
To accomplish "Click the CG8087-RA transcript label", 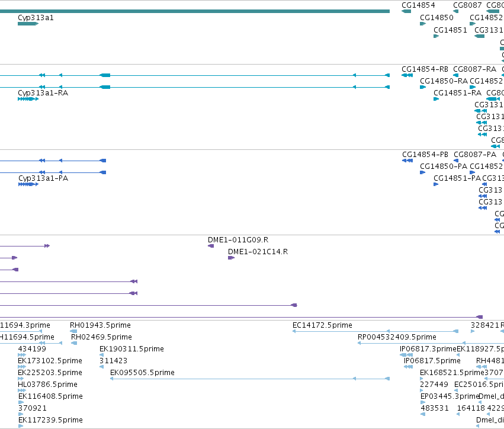I will tap(474, 69).
